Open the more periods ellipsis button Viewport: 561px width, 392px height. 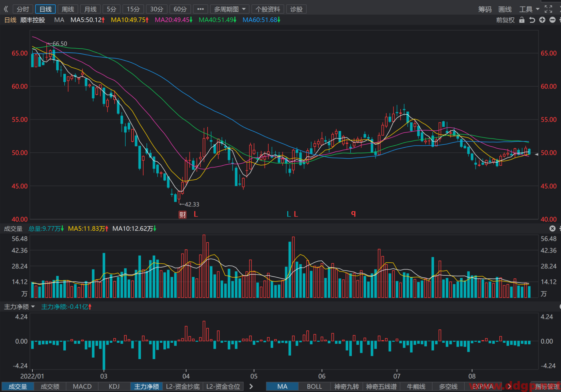[201, 9]
